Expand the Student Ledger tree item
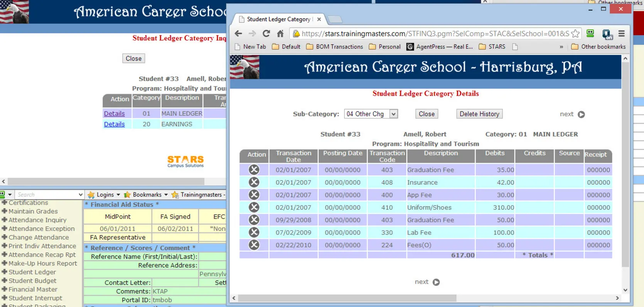 (5, 272)
